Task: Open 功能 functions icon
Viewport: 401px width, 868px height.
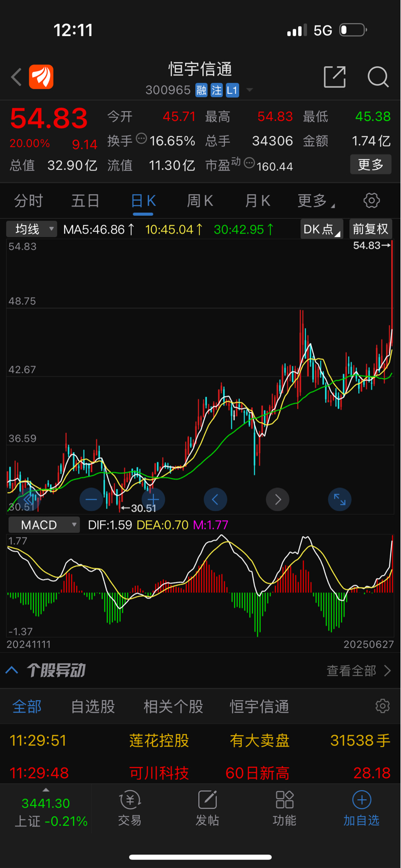Action: [x=285, y=809]
